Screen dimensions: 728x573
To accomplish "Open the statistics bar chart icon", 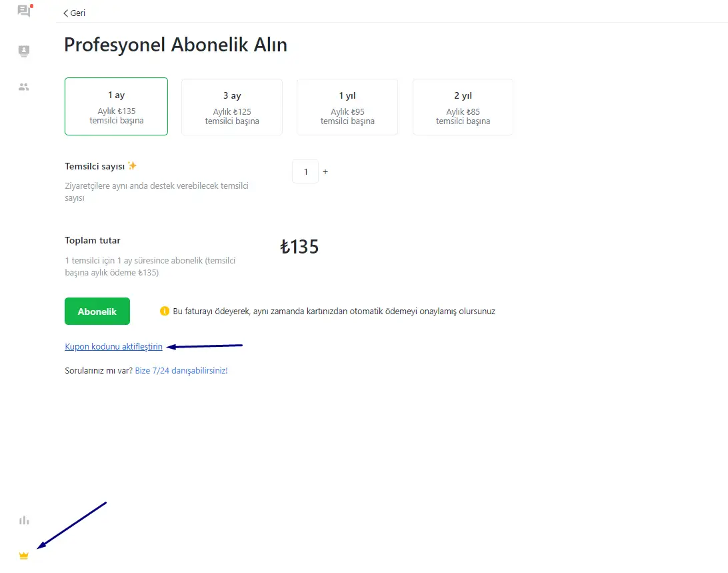I will click(24, 520).
